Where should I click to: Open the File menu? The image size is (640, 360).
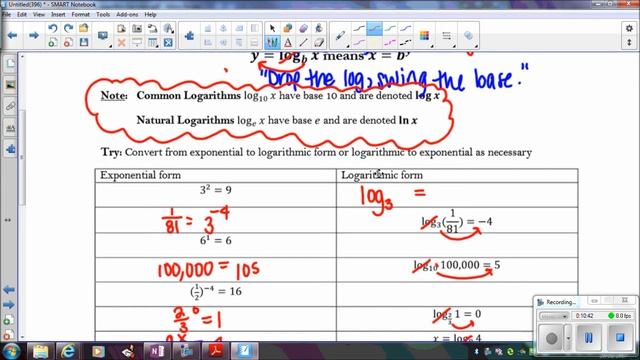tap(6, 14)
